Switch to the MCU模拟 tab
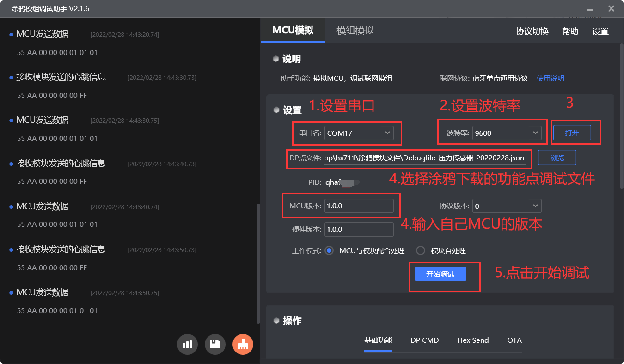This screenshot has width=624, height=364. 293,30
